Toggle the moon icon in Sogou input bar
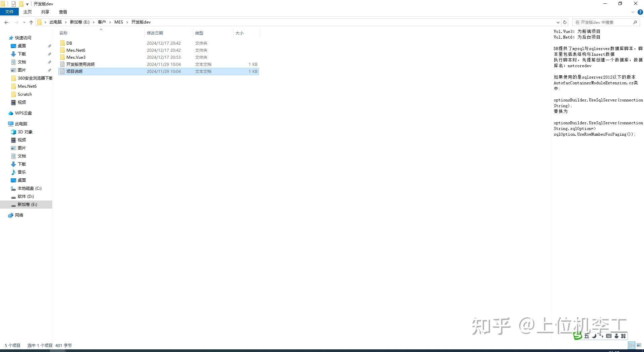 (x=594, y=336)
